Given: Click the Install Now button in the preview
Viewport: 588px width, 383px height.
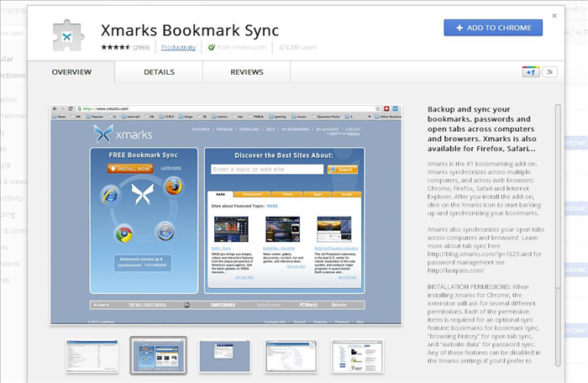Looking at the screenshot, I should click(x=130, y=169).
